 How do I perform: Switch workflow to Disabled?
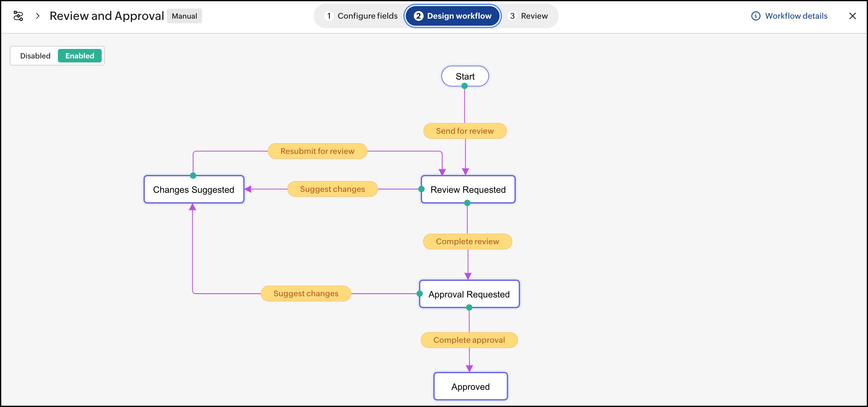(x=35, y=56)
